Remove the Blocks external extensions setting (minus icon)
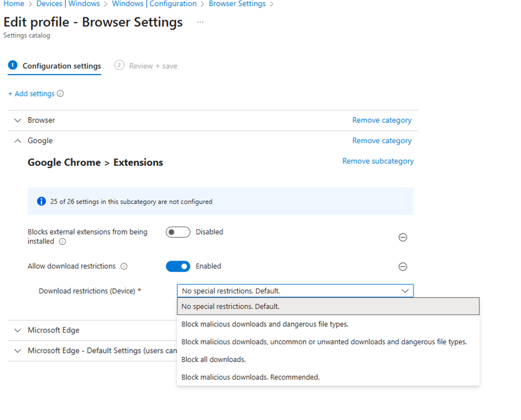521x420 pixels. 403,237
